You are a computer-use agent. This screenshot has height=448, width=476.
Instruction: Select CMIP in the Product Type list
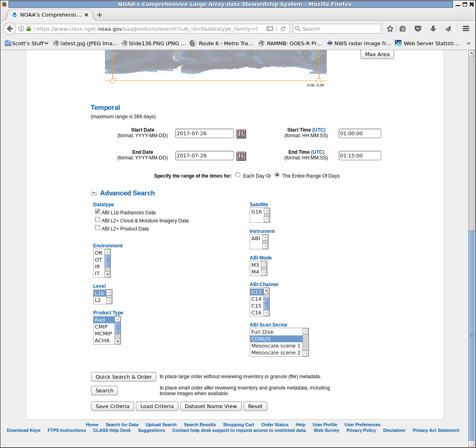(104, 327)
